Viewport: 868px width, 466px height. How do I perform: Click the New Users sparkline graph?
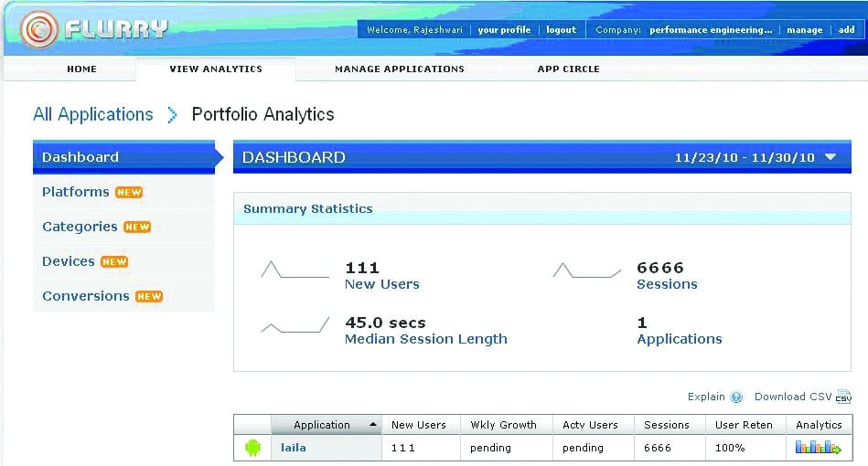coord(295,270)
